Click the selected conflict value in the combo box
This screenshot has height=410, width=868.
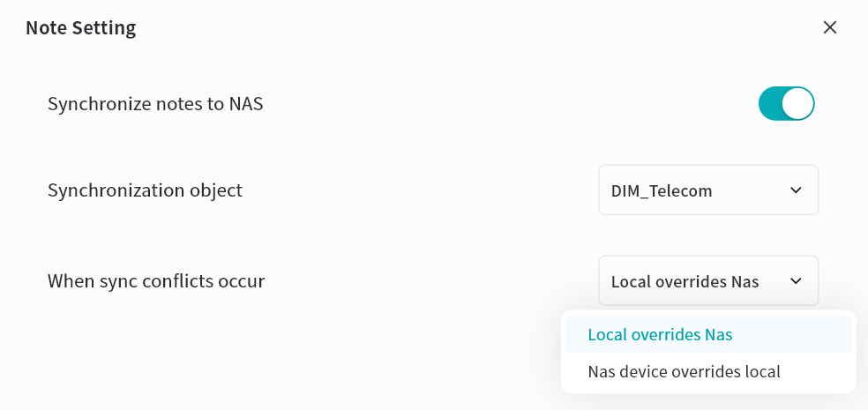click(685, 282)
